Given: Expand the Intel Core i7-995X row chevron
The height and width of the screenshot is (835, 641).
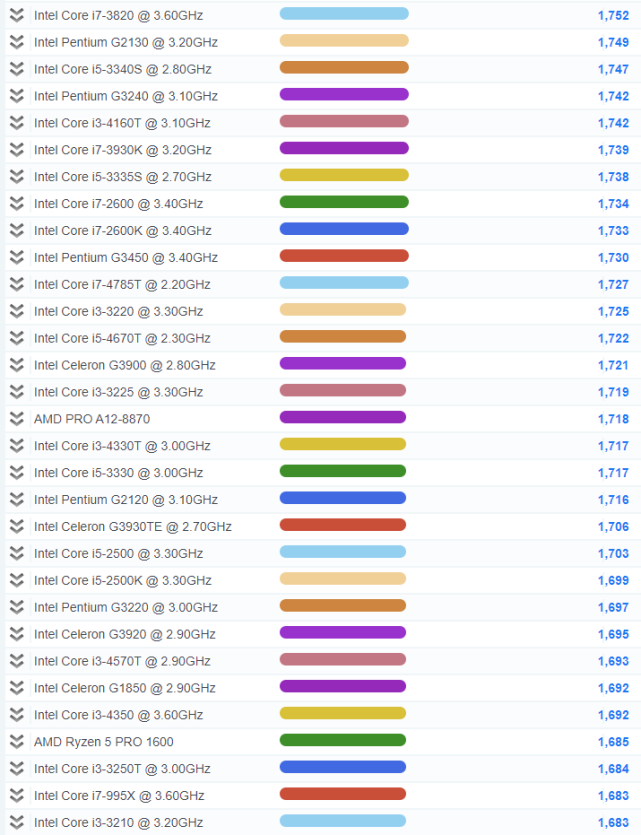Looking at the screenshot, I should point(17,796).
